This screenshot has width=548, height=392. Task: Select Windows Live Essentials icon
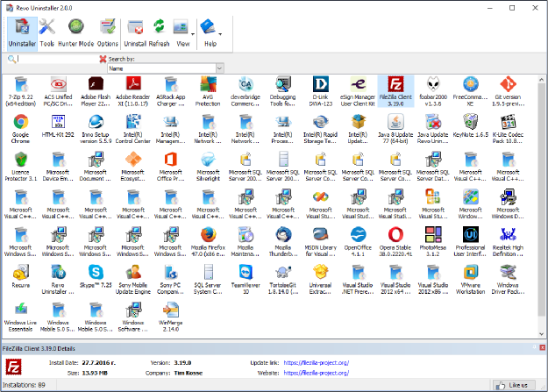pyautogui.click(x=21, y=317)
